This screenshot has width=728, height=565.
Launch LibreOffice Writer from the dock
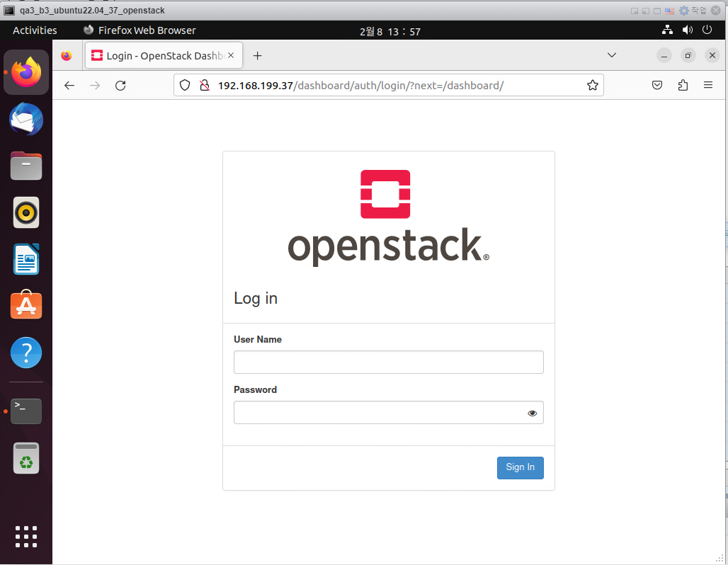point(26,259)
